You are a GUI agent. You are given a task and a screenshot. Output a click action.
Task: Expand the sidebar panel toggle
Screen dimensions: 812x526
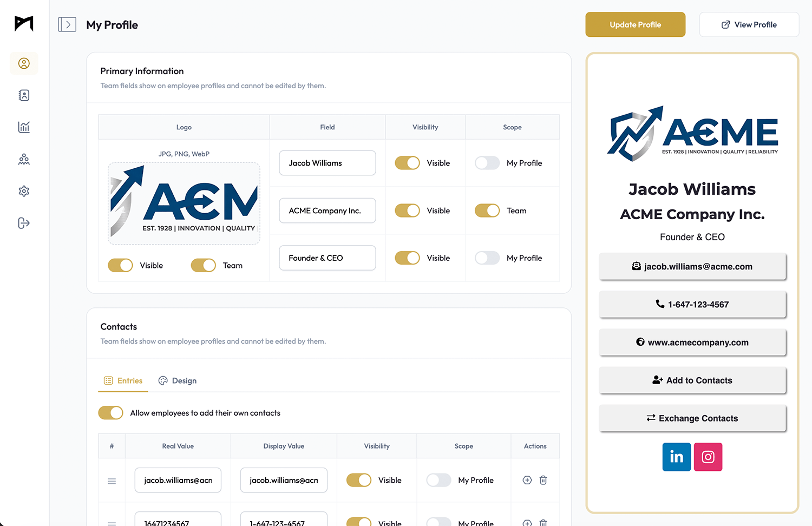(x=67, y=25)
